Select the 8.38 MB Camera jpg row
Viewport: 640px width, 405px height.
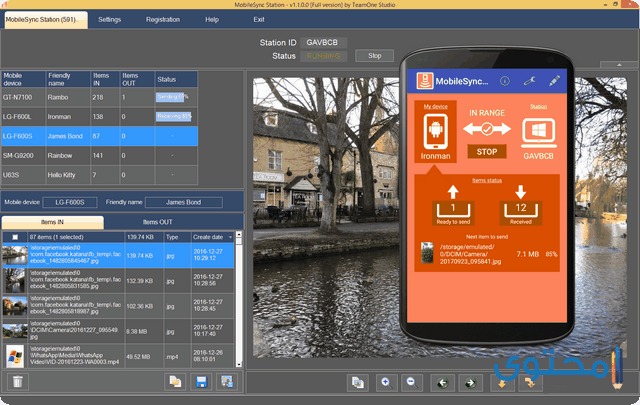[118, 331]
